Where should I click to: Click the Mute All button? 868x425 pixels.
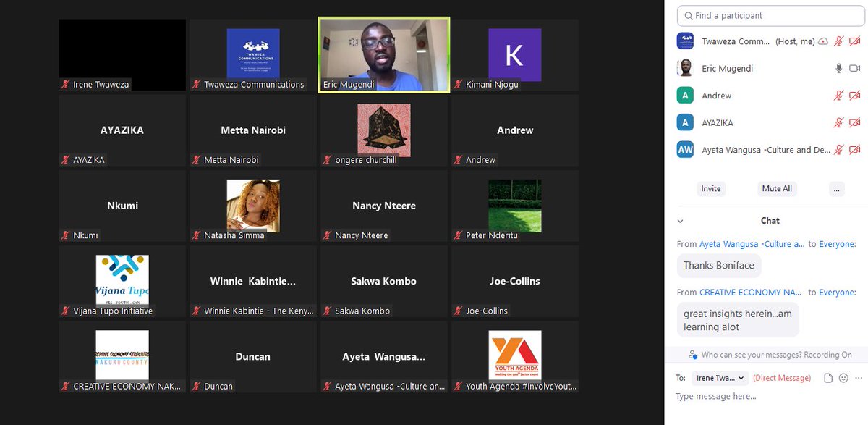[777, 188]
